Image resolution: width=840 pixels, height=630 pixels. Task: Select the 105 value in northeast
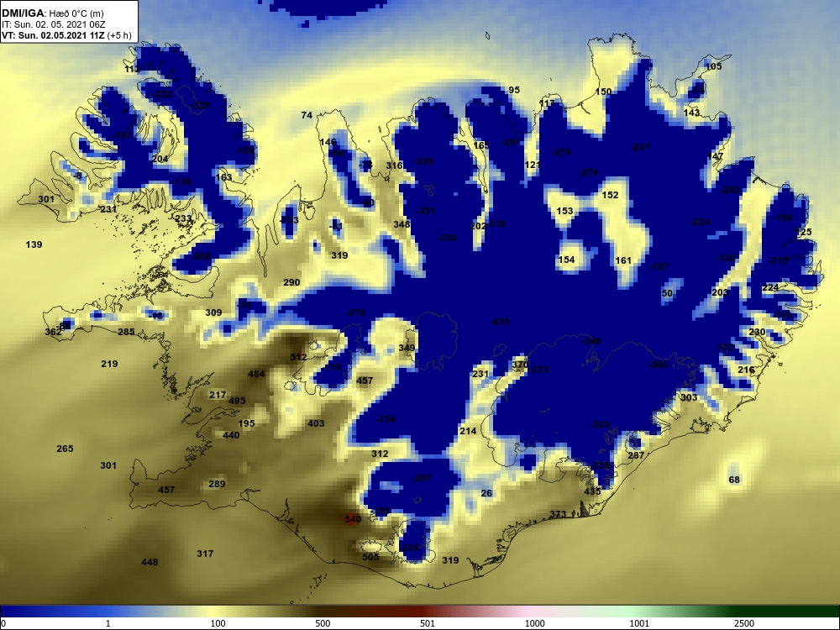(713, 66)
